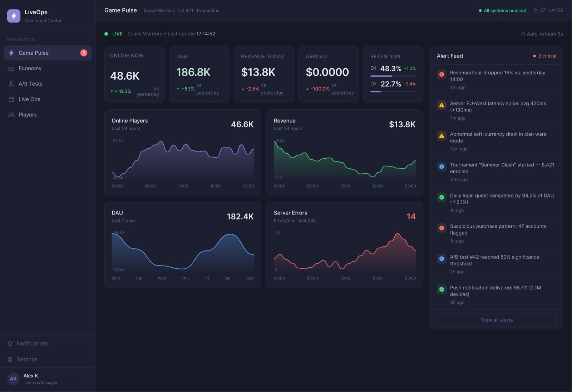The height and width of the screenshot is (392, 572).
Task: Click green check on Daily login quest alert
Action: (x=442, y=197)
